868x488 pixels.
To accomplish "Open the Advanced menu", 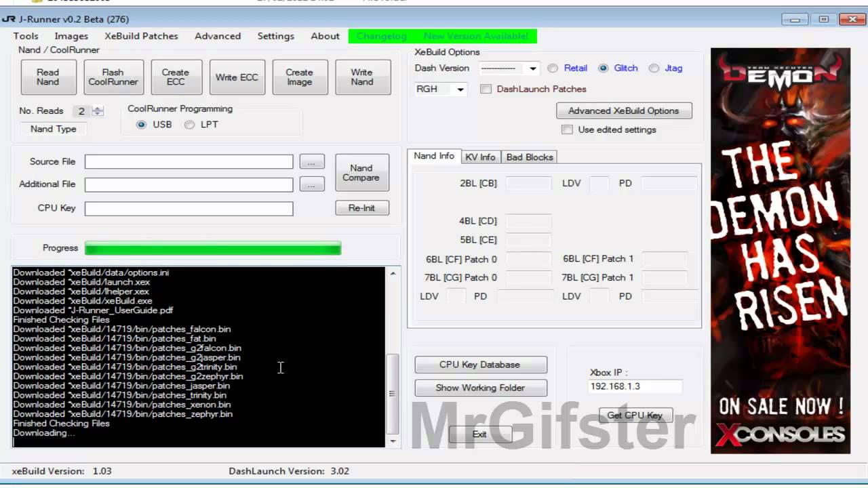I will (x=218, y=36).
